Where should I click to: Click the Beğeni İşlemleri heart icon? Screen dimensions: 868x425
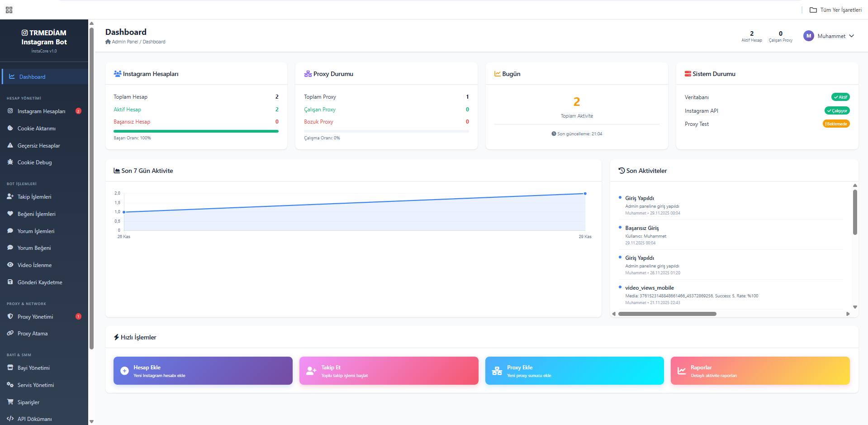pyautogui.click(x=10, y=214)
